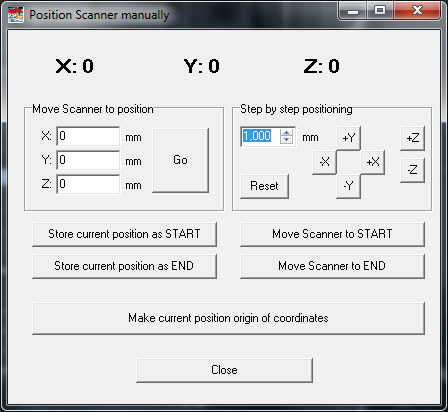Image resolution: width=448 pixels, height=412 pixels.
Task: Decrease step size with down spinner arrow
Action: point(286,140)
